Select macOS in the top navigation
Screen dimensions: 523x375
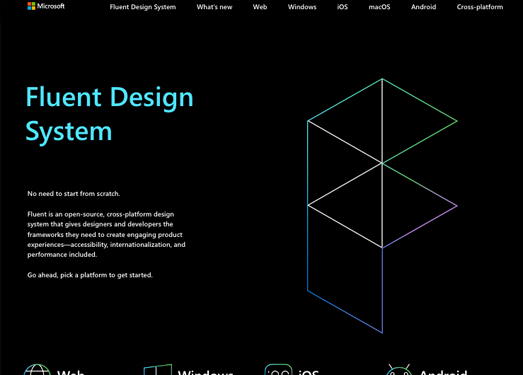pyautogui.click(x=379, y=7)
